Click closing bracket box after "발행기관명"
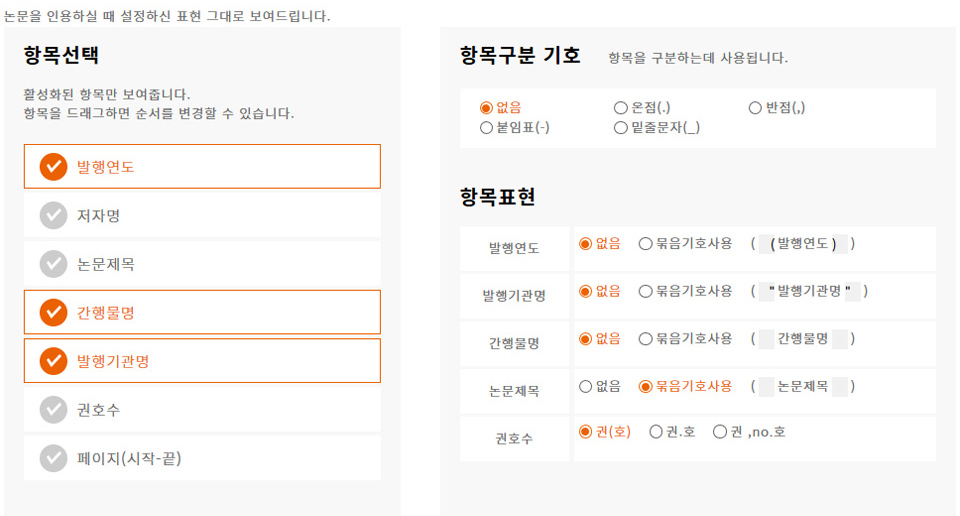960x516 pixels. (852, 291)
